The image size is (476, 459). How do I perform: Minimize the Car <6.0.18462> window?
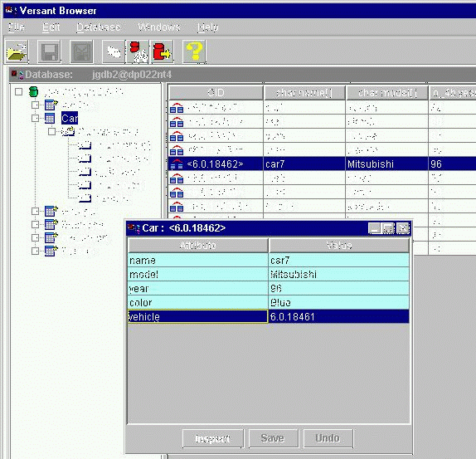(x=375, y=228)
